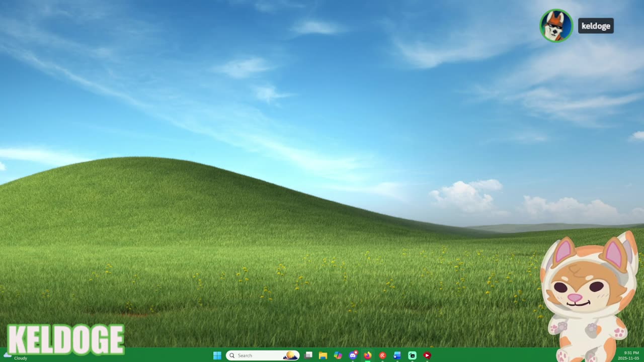This screenshot has width=644, height=362.
Task: Click the taskbar Search box
Action: pos(263,355)
